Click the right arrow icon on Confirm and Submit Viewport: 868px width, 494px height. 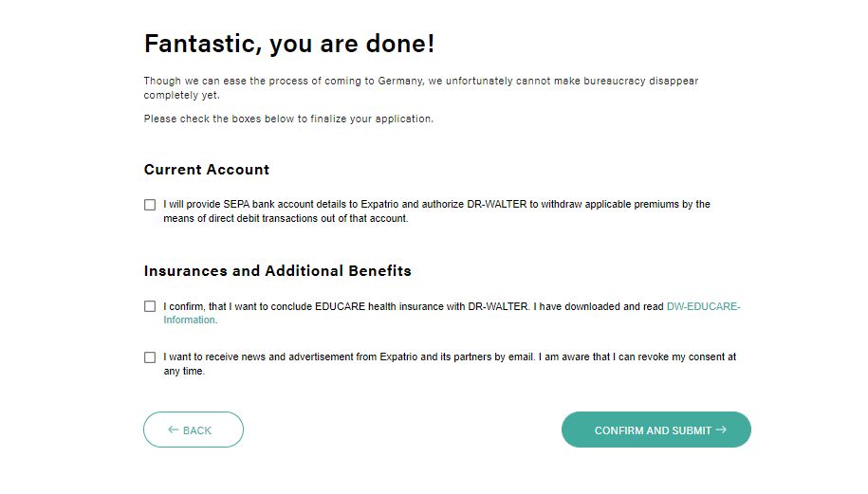coord(721,430)
